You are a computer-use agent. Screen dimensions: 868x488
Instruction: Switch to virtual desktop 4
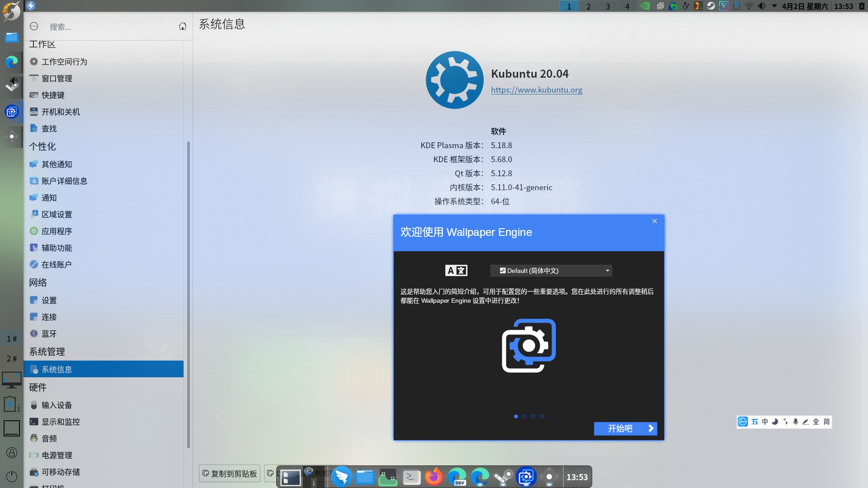[x=627, y=6]
